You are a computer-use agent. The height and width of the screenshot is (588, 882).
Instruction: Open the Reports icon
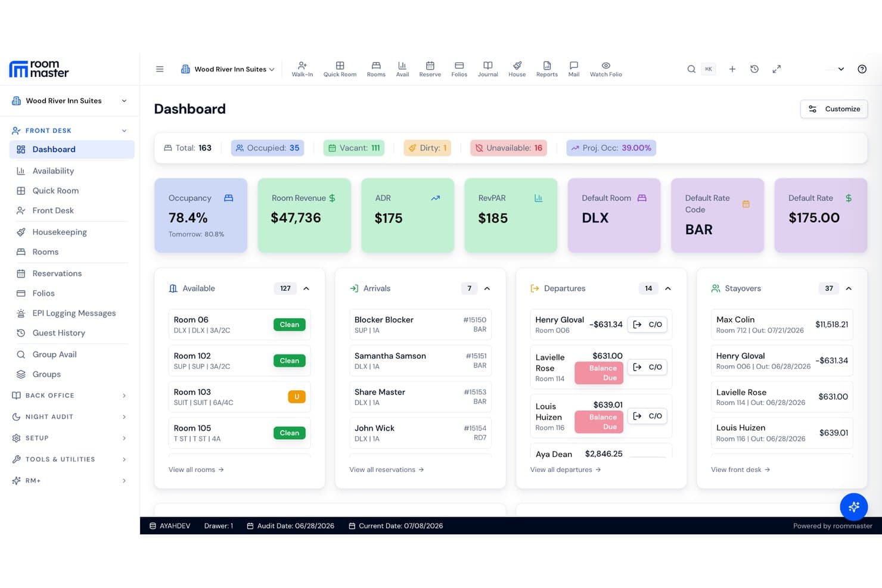(546, 69)
